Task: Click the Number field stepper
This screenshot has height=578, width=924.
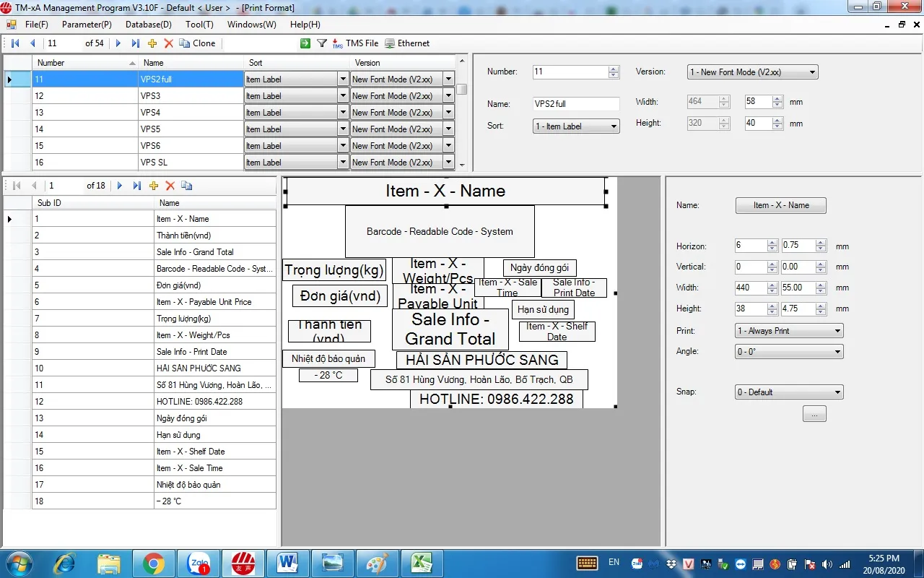Action: [x=614, y=72]
